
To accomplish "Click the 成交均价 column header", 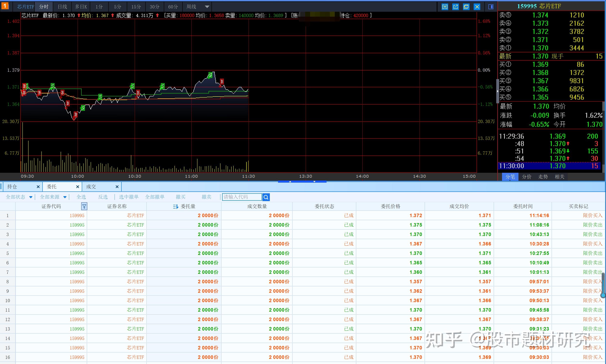I will 459,206.
